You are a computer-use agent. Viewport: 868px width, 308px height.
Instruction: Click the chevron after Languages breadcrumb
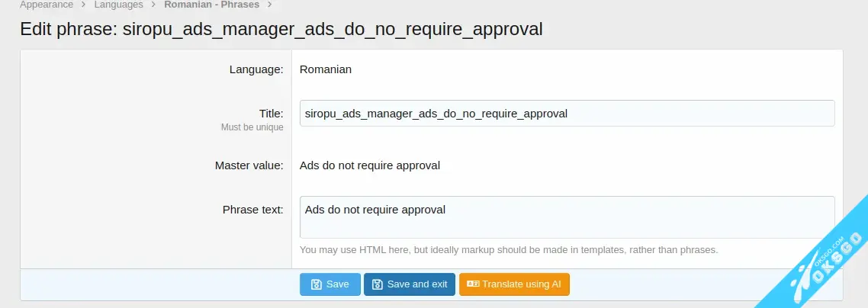tap(153, 5)
